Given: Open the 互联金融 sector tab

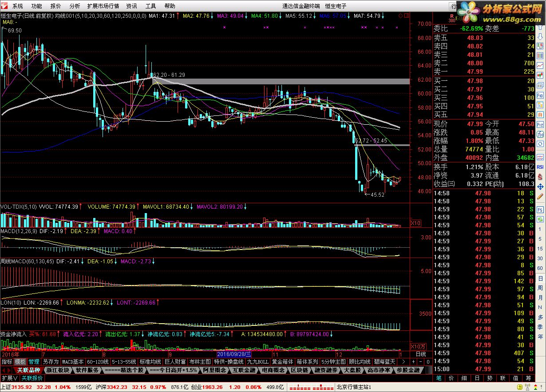Looking at the screenshot, I should point(244,370).
